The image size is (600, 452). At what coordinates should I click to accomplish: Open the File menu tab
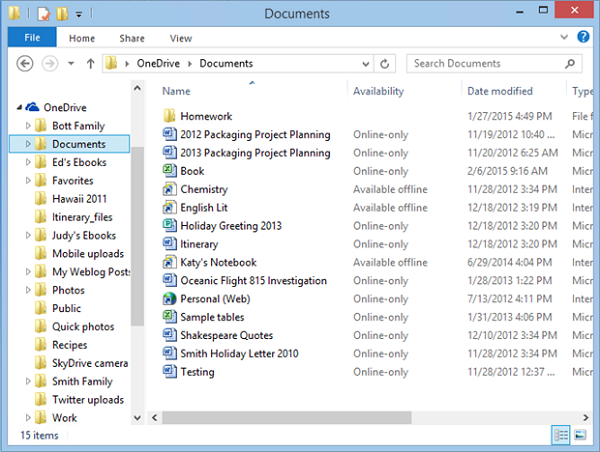pyautogui.click(x=32, y=38)
